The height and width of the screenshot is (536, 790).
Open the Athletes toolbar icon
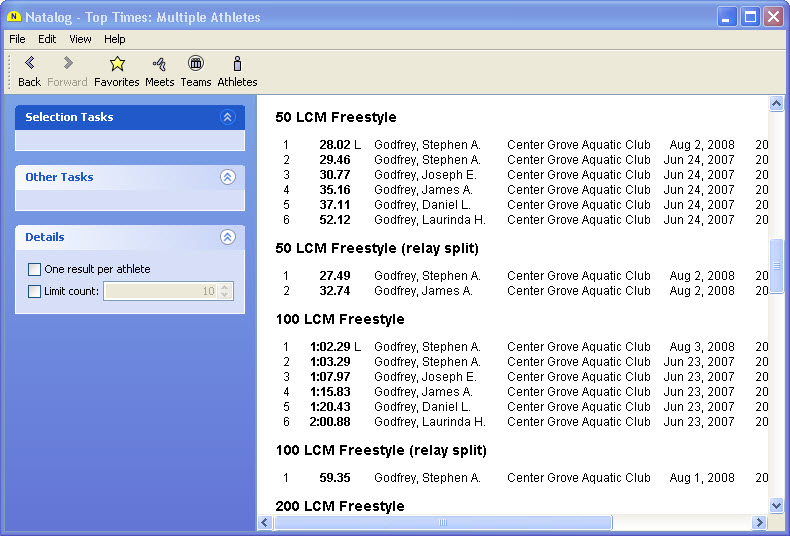(237, 64)
